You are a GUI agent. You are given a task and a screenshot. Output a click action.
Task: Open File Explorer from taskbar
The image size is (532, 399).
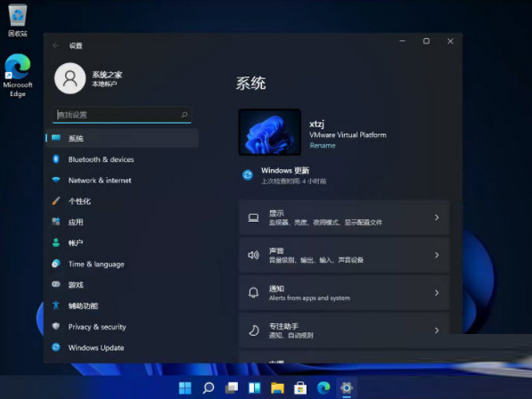tap(277, 387)
